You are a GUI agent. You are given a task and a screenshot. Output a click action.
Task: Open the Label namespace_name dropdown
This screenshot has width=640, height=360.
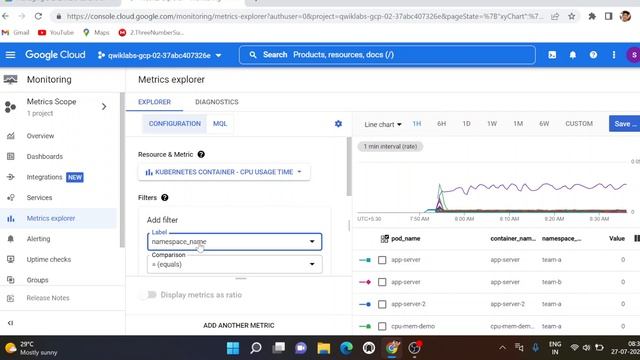click(234, 242)
